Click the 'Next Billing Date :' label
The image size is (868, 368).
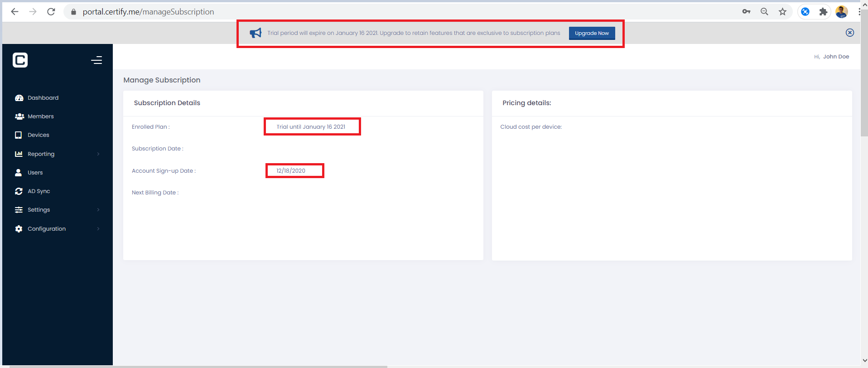[155, 193]
